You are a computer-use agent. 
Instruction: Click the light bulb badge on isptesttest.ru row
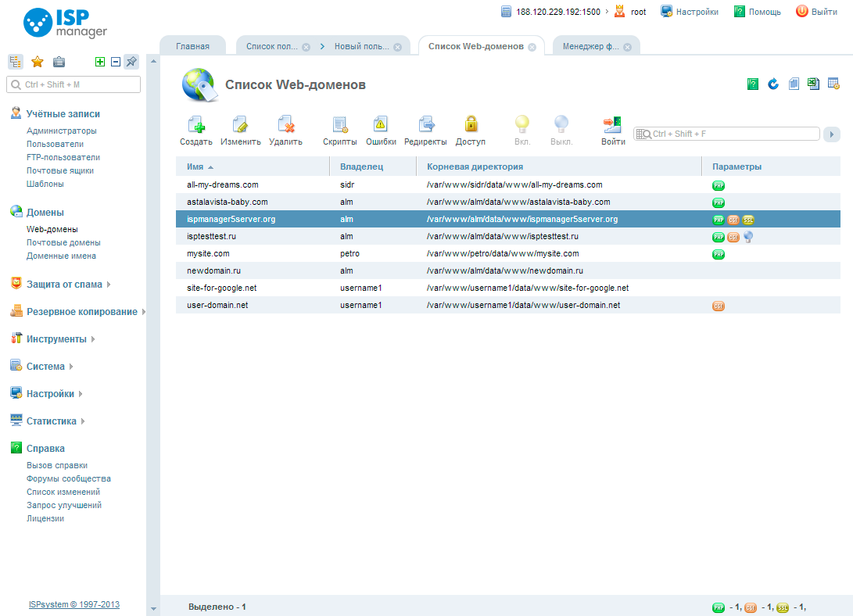[748, 237]
